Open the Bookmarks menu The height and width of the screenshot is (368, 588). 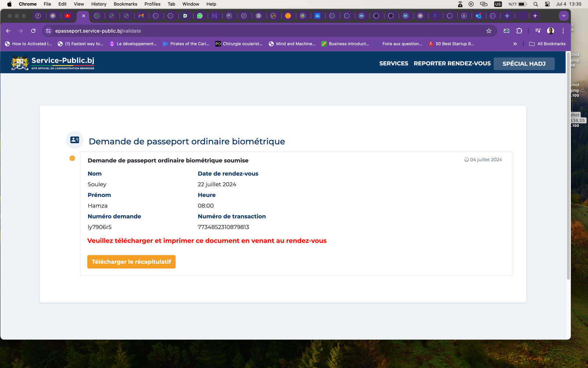click(125, 4)
